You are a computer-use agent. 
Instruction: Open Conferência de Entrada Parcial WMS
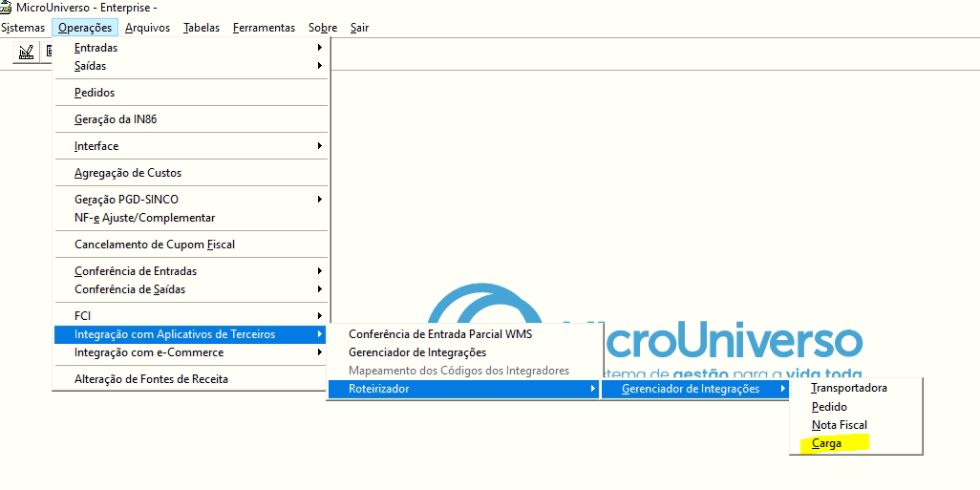(x=464, y=334)
